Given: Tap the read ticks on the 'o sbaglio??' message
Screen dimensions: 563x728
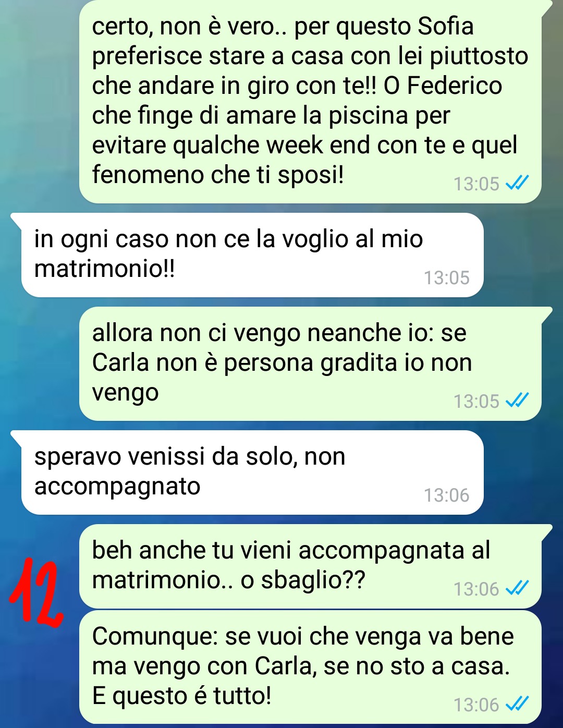Looking at the screenshot, I should click(517, 588).
